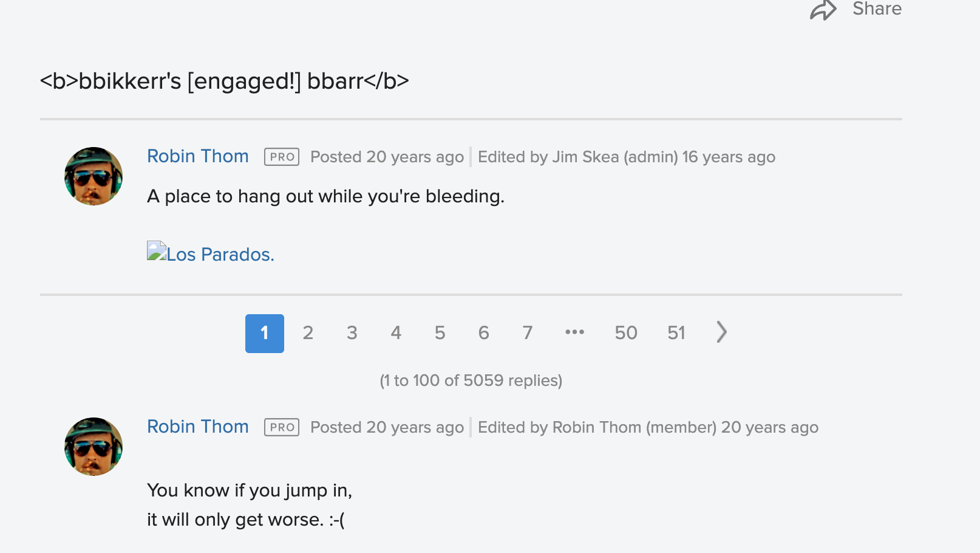Go to page 3 of replies

point(352,333)
